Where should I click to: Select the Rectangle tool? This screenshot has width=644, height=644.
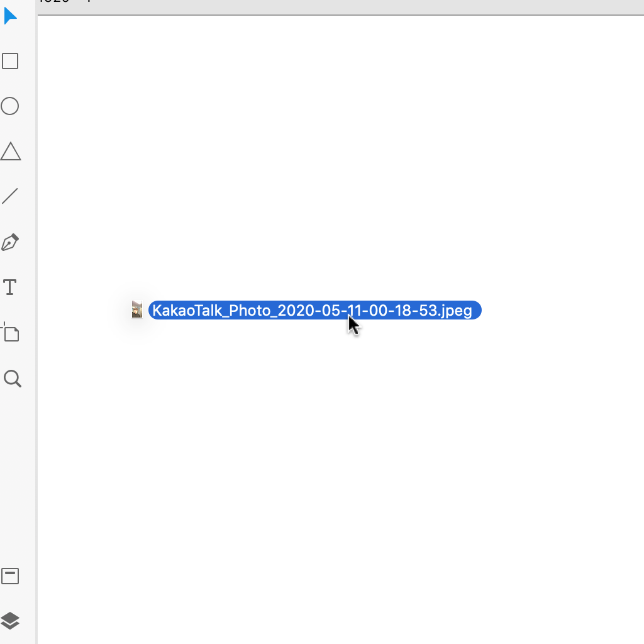(10, 61)
